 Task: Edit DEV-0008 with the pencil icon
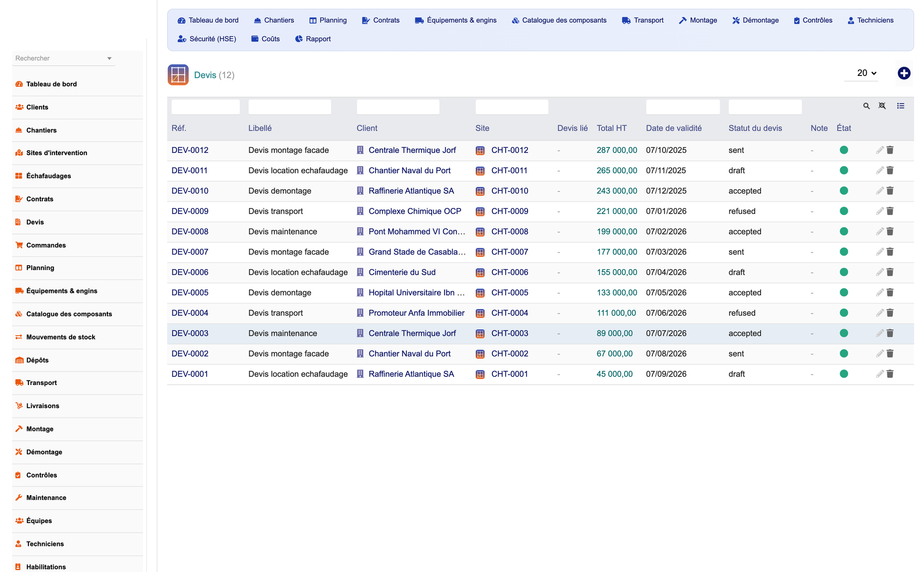[x=880, y=232]
